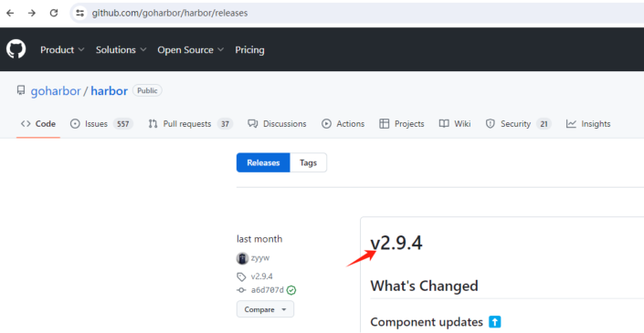Click the Security shield icon
644x333 pixels.
490,124
